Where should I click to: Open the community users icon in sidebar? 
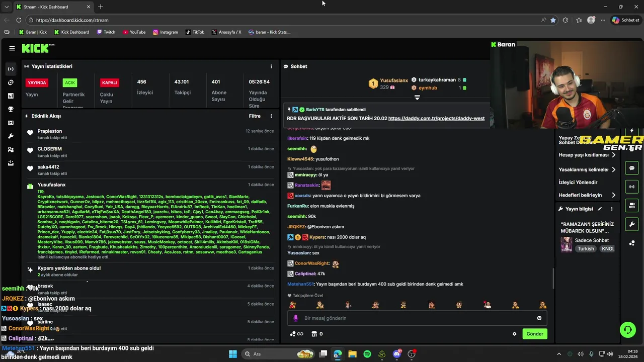[11, 150]
